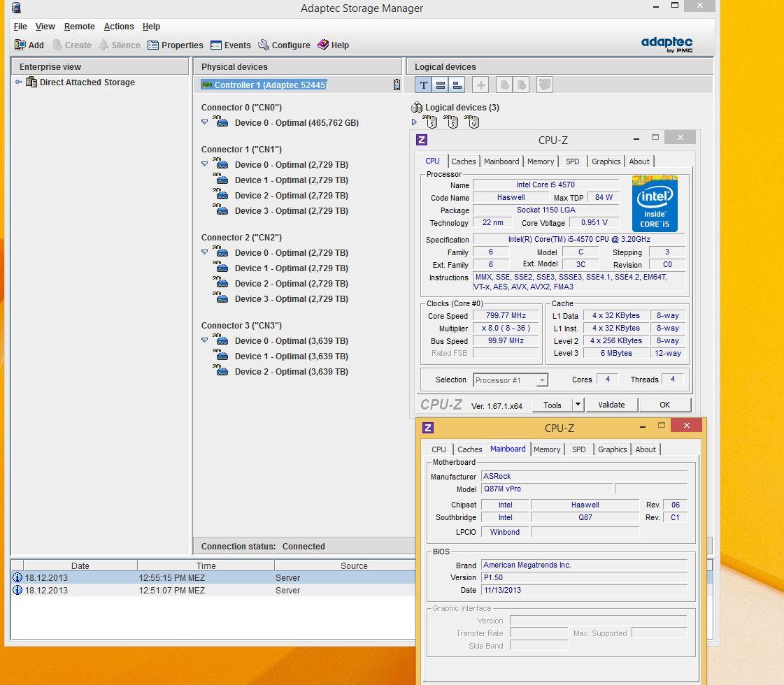The width and height of the screenshot is (784, 685).
Task: Open the Help menu in menu bar
Action: click(x=151, y=27)
